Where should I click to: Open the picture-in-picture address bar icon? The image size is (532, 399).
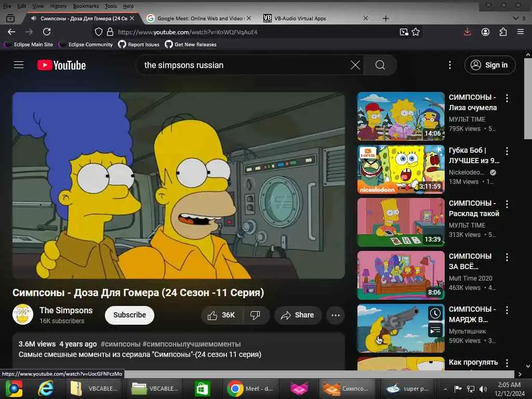[x=404, y=32]
